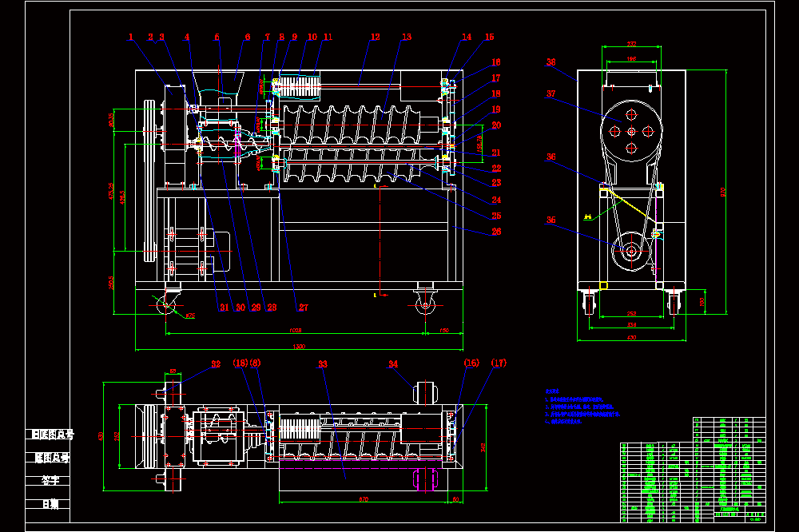Click the 1028 wheelbase dimension text

pos(296,331)
